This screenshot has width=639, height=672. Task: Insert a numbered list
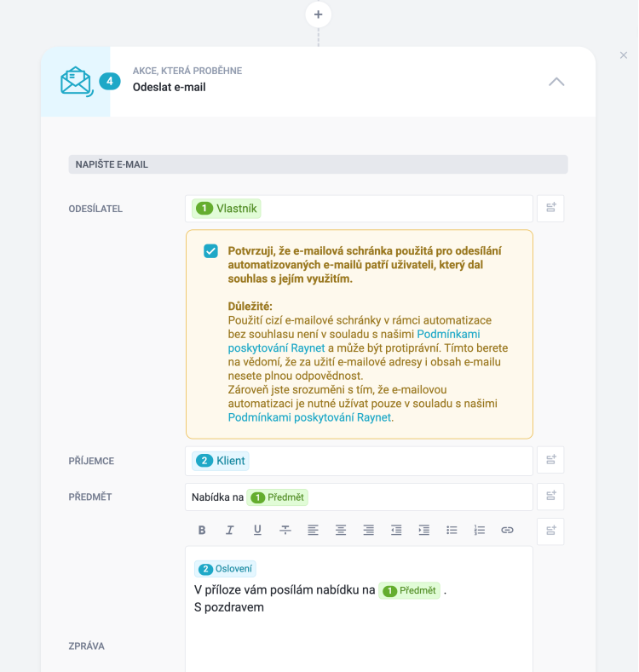coord(480,530)
